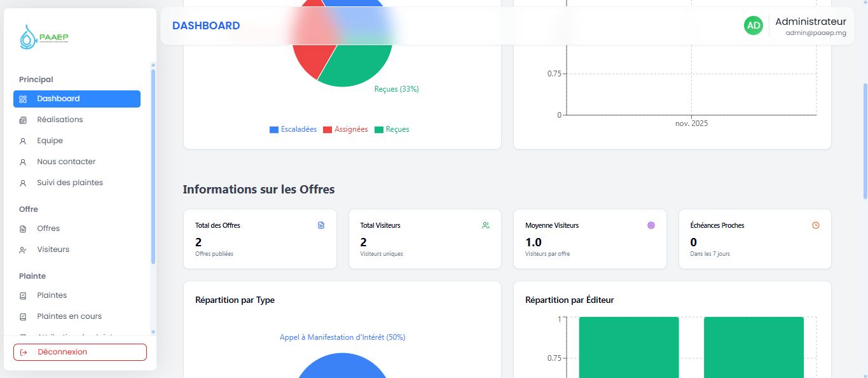Click the Dans les 7 jours caption

click(710, 254)
